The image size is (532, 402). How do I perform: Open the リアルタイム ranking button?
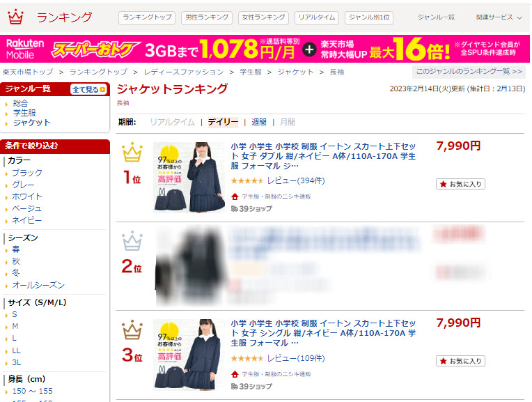coord(317,17)
